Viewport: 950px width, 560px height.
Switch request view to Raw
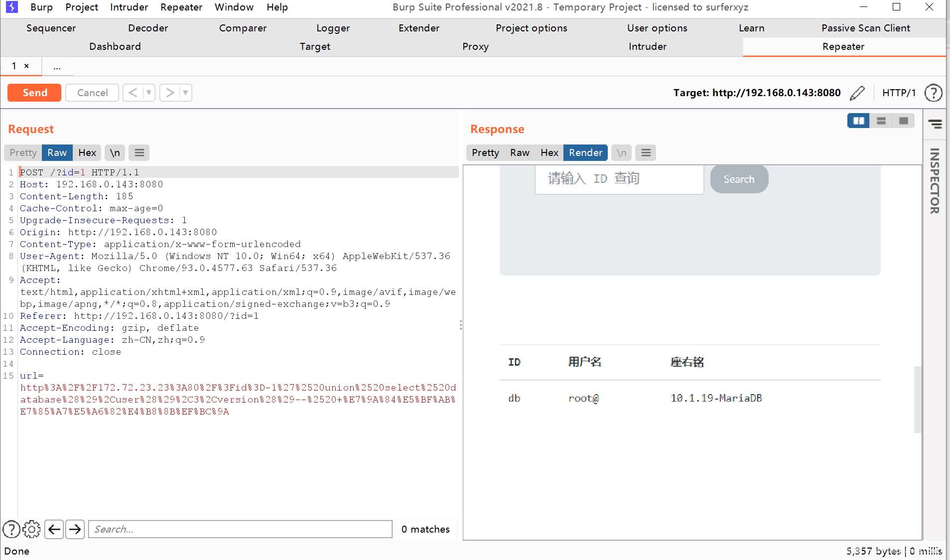(x=57, y=152)
